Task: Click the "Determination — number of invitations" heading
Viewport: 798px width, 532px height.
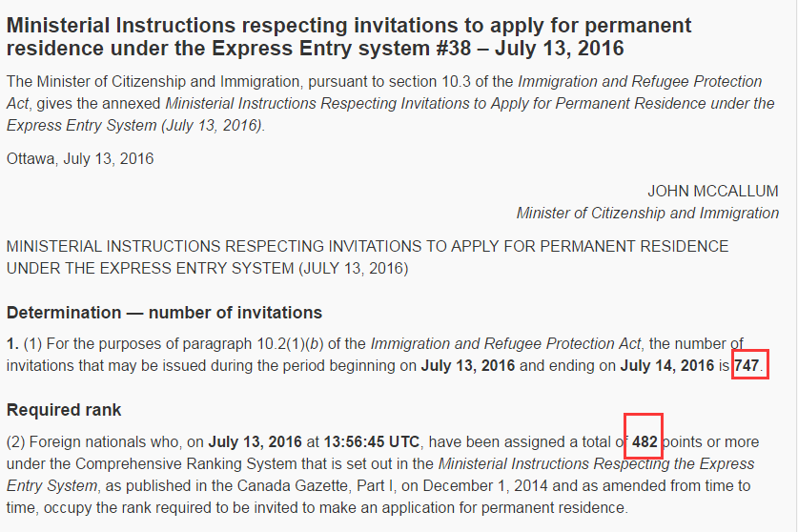Action: pos(164,312)
